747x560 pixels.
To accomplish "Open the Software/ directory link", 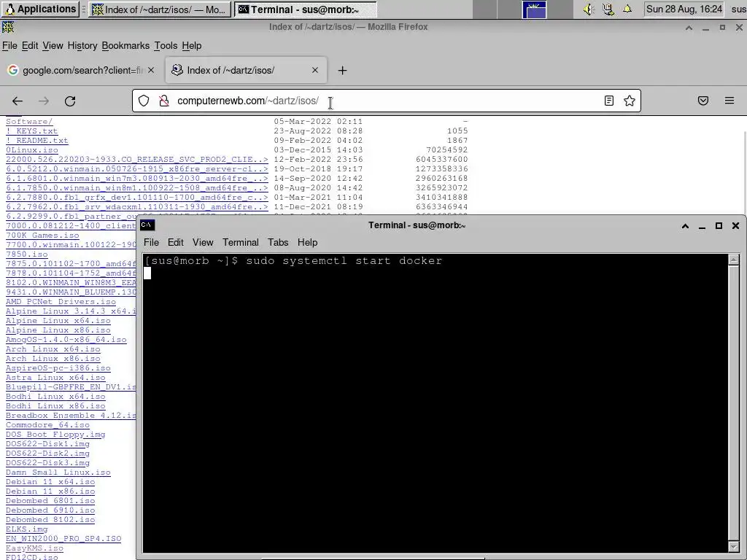I will point(29,122).
